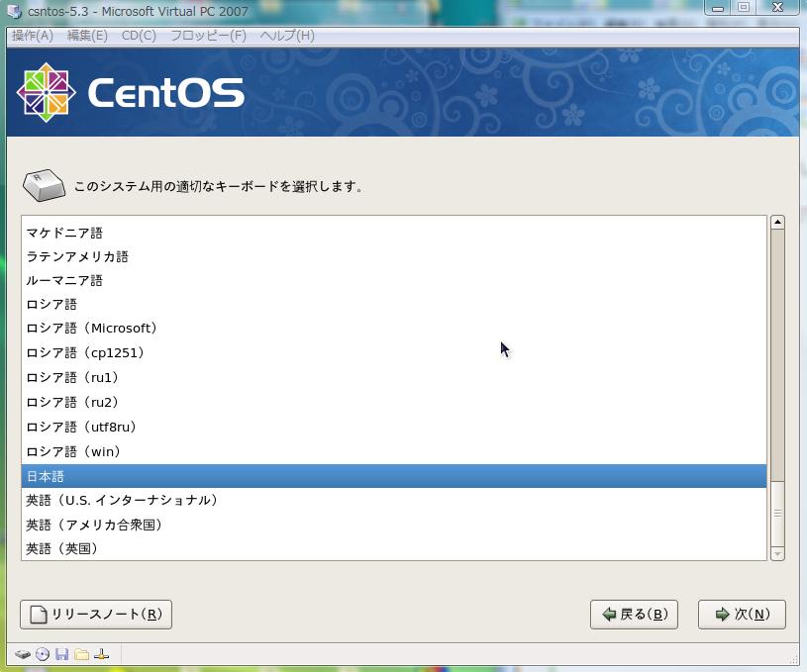
Task: Click the keyboard icon beside the prompt
Action: coord(44,185)
